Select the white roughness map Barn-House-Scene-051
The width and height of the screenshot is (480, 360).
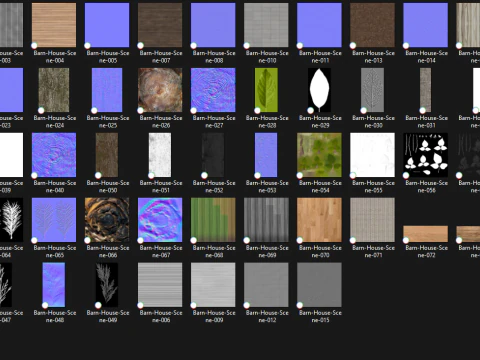pyautogui.click(x=160, y=155)
